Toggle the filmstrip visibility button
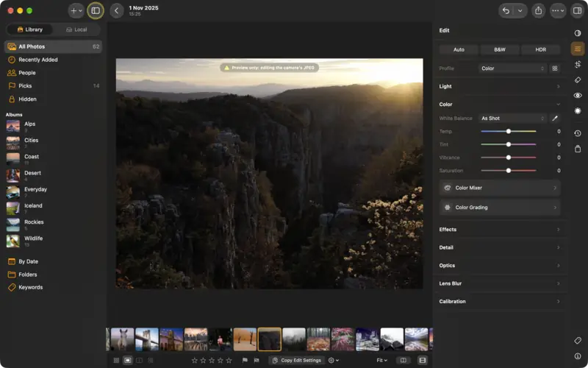Screen dimensions: 588x368 click(x=422, y=360)
